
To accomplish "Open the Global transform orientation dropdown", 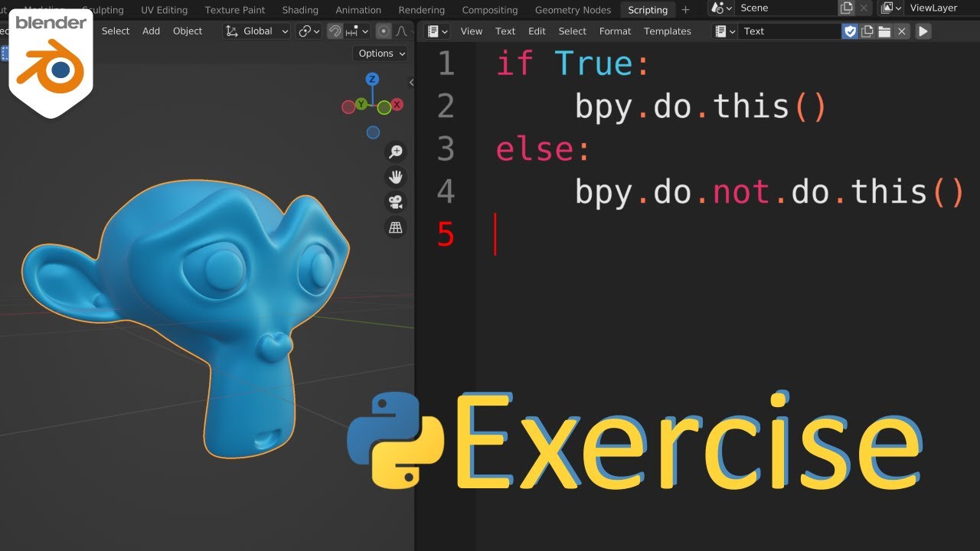I will 256,31.
